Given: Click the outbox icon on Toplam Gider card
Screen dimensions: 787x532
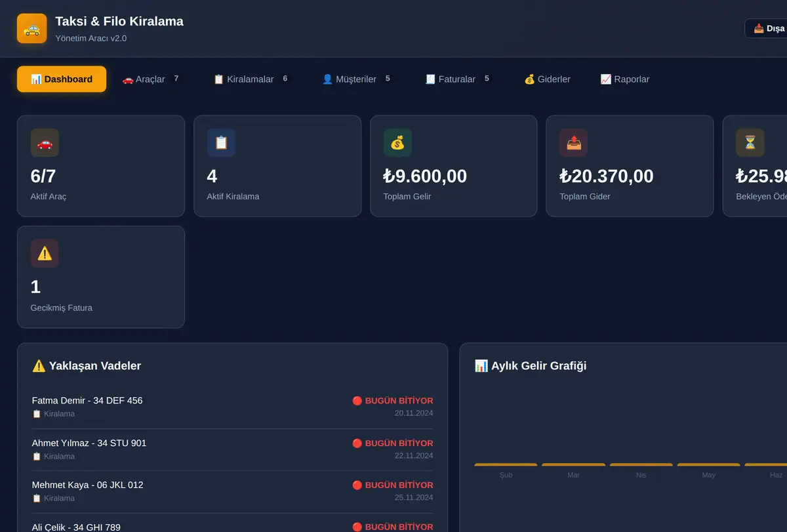Looking at the screenshot, I should (x=574, y=142).
